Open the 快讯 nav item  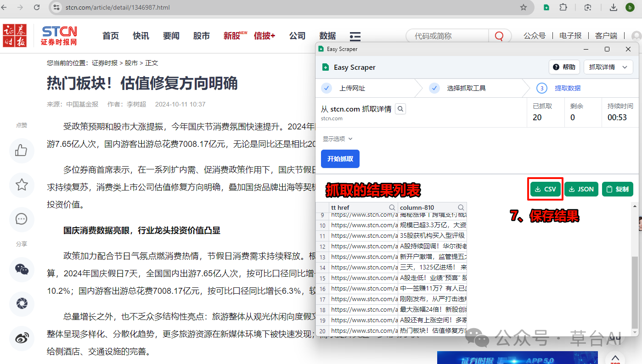[141, 36]
